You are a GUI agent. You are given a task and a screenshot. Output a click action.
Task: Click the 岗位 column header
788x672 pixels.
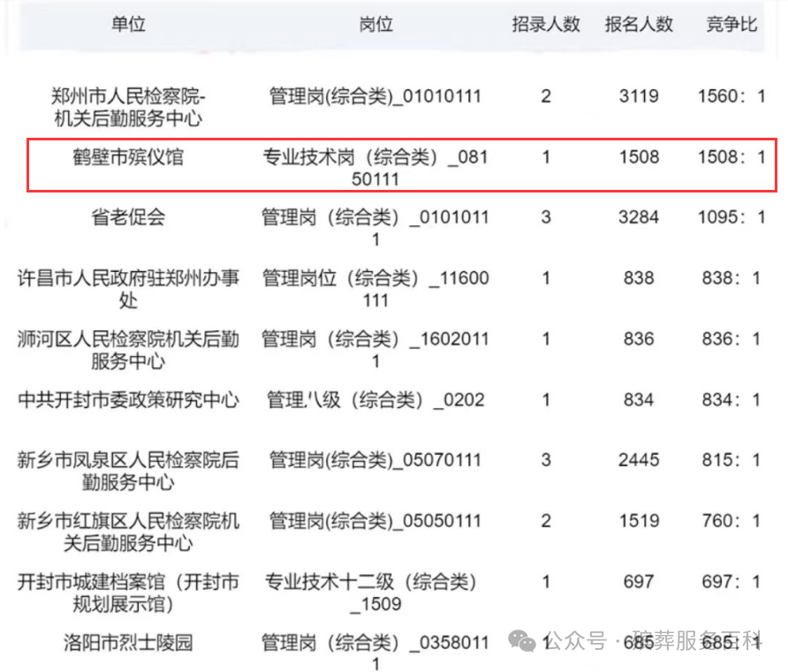[375, 25]
